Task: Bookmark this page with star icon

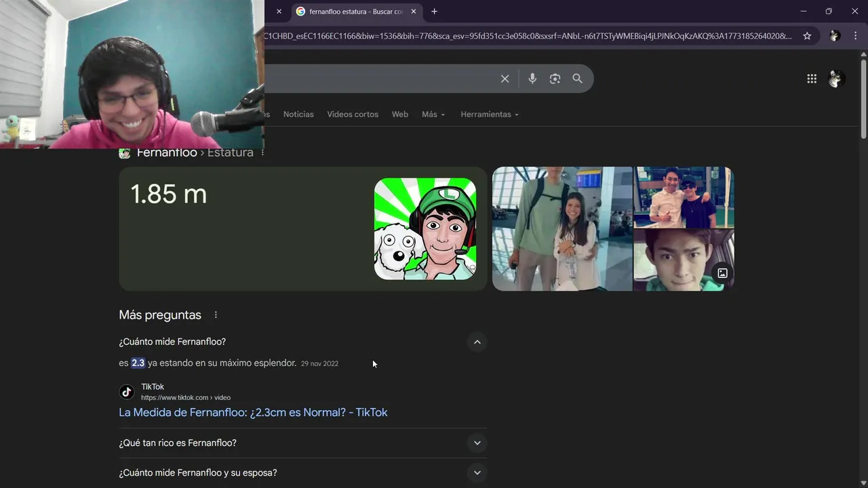Action: 807,36
